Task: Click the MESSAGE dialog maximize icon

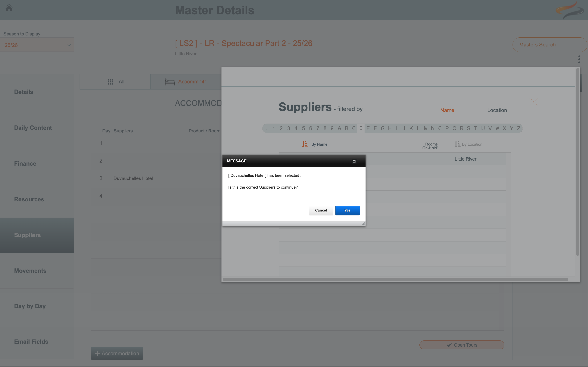Action: [354, 161]
